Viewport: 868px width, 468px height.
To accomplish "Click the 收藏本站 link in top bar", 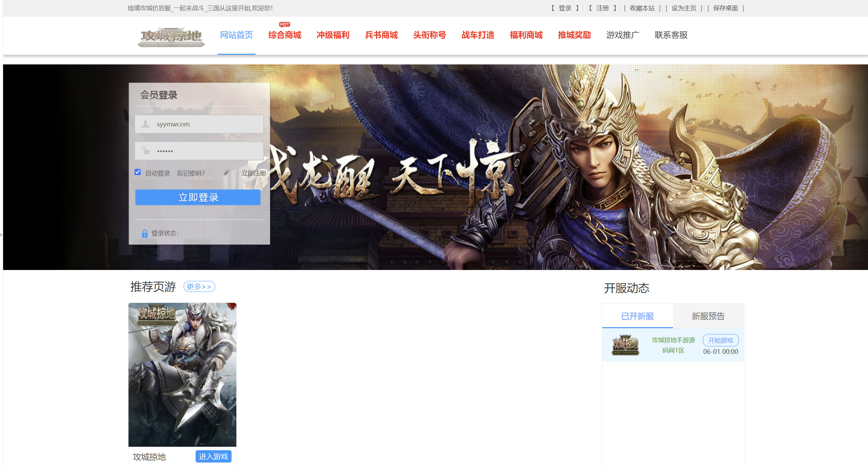I will tap(642, 8).
